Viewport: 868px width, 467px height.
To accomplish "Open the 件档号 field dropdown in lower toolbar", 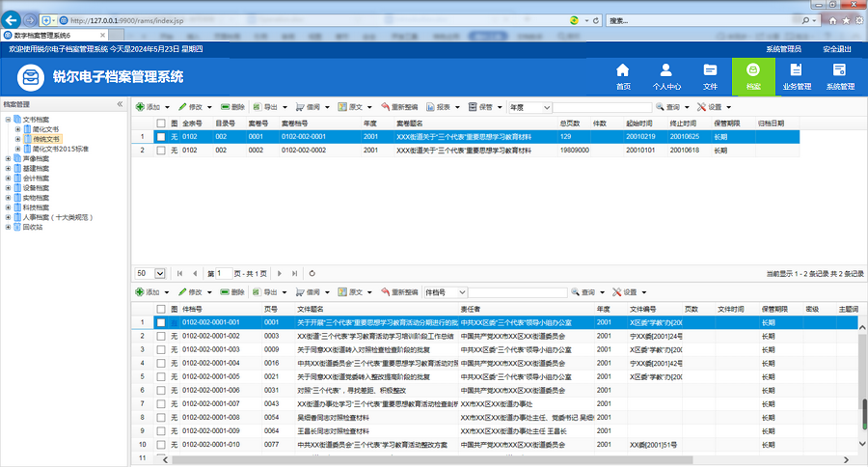I will click(462, 292).
